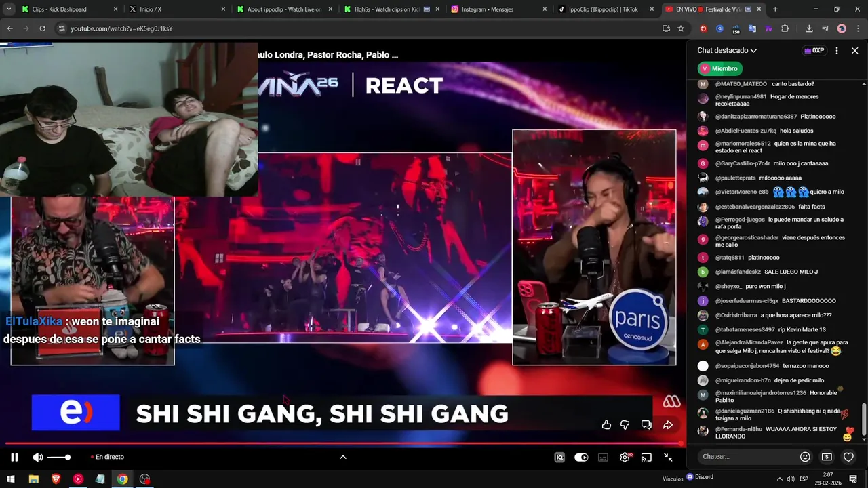Click the IQ extension icon in player

click(x=559, y=457)
